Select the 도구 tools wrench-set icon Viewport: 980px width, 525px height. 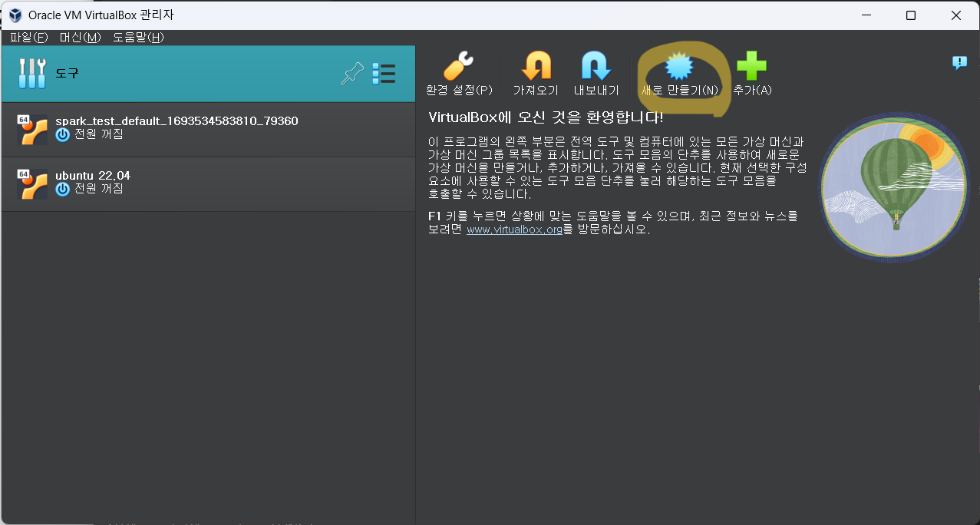[32, 74]
